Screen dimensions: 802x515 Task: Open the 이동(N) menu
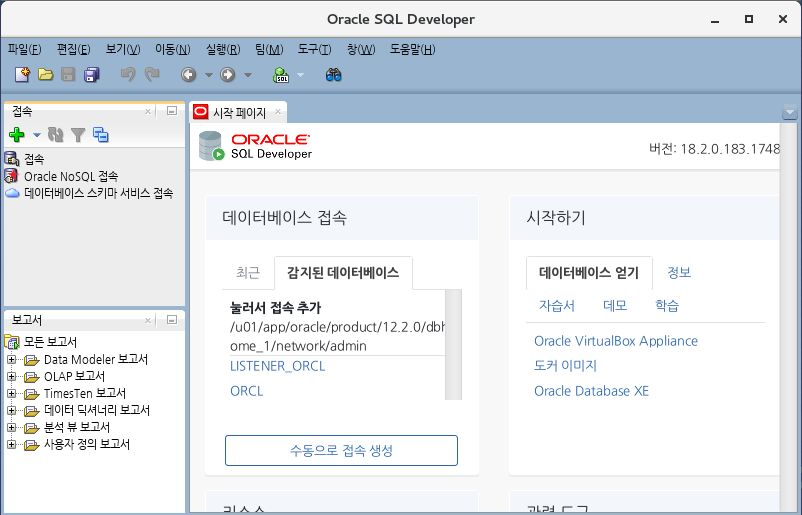tap(172, 49)
